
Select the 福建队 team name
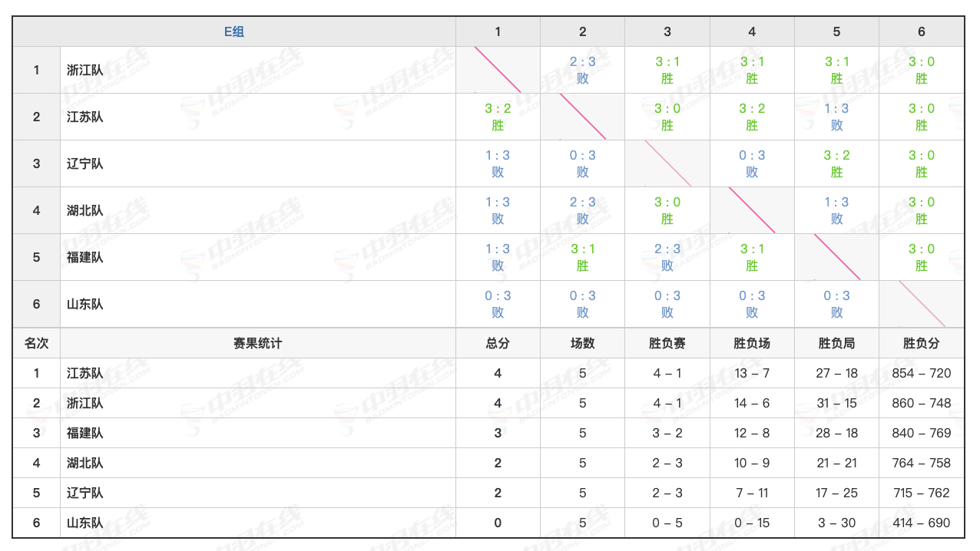84,256
